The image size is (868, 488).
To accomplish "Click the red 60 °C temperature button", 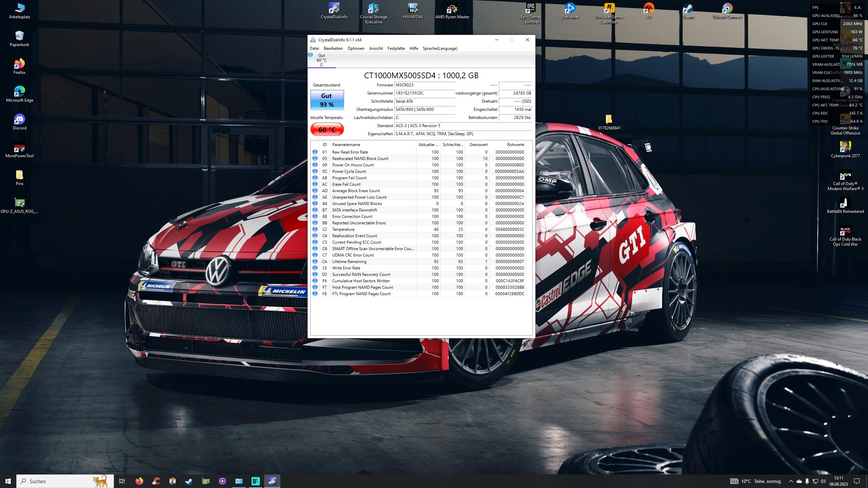I will (x=327, y=129).
